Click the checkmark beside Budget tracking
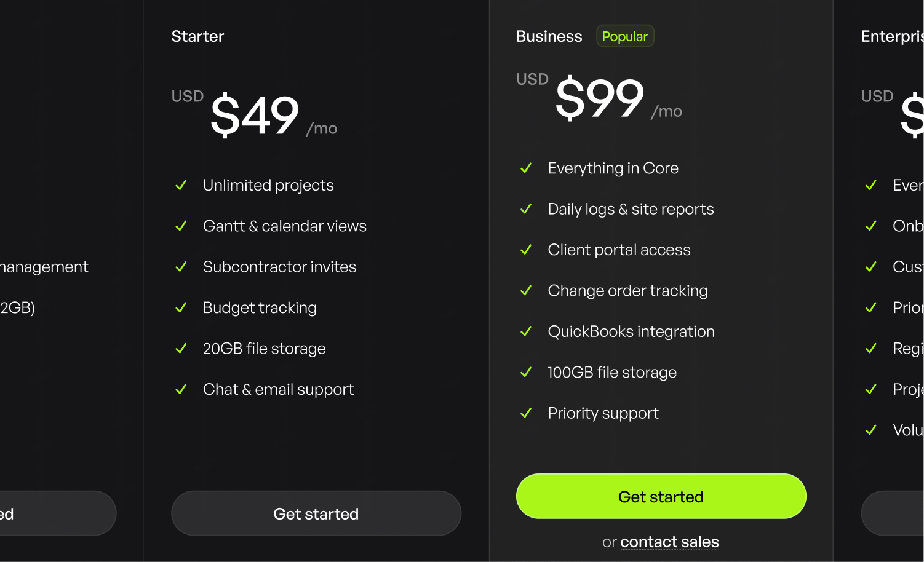Screen dimensions: 924x562 pos(181,307)
